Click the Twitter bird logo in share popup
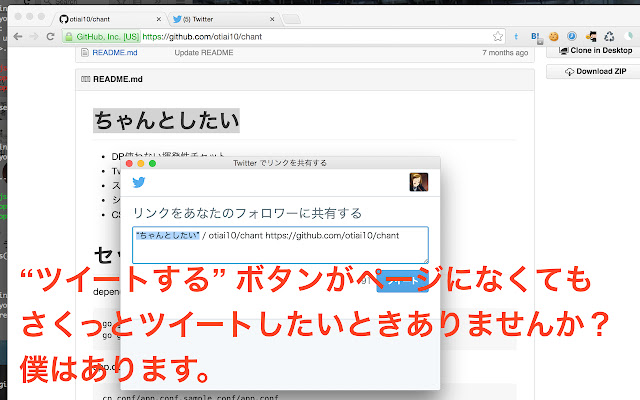Screen dimensions: 640x400 coord(139,182)
